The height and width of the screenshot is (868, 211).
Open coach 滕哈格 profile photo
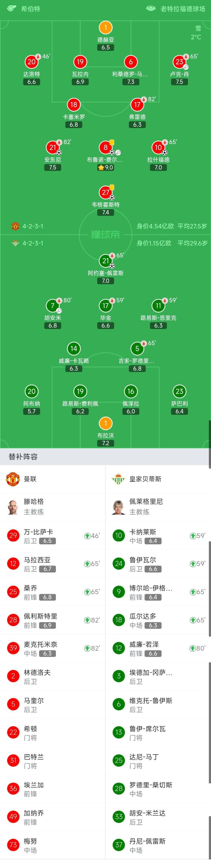[x=13, y=507]
